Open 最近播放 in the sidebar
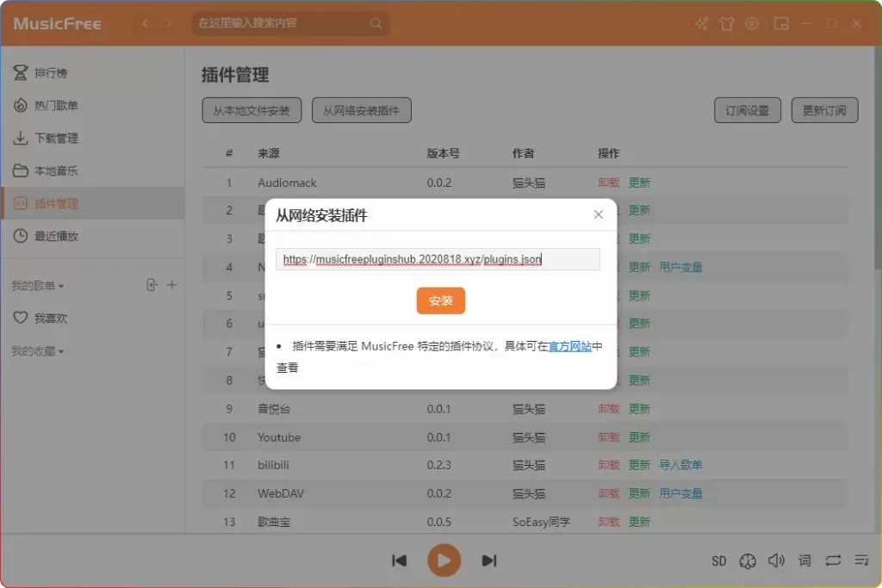This screenshot has height=588, width=882. [x=93, y=236]
